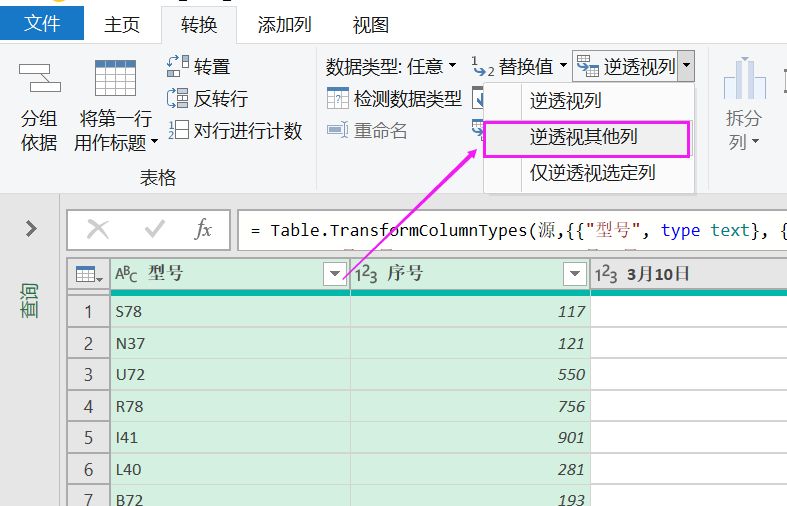Click cell R78 in 型号 column
Viewport: 787px width, 506px height.
(230, 406)
